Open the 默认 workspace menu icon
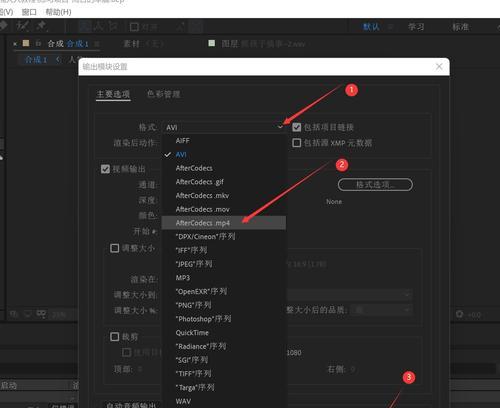The height and width of the screenshot is (408, 500). (x=390, y=27)
